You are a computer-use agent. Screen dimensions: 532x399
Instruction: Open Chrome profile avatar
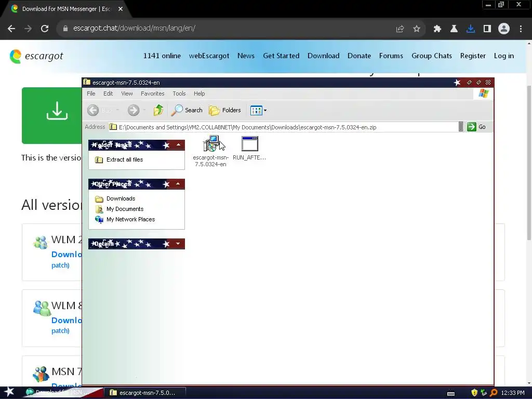click(x=504, y=29)
